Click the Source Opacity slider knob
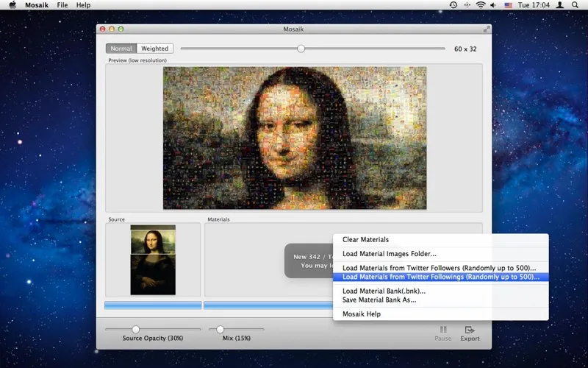The width and height of the screenshot is (588, 368). (136, 329)
